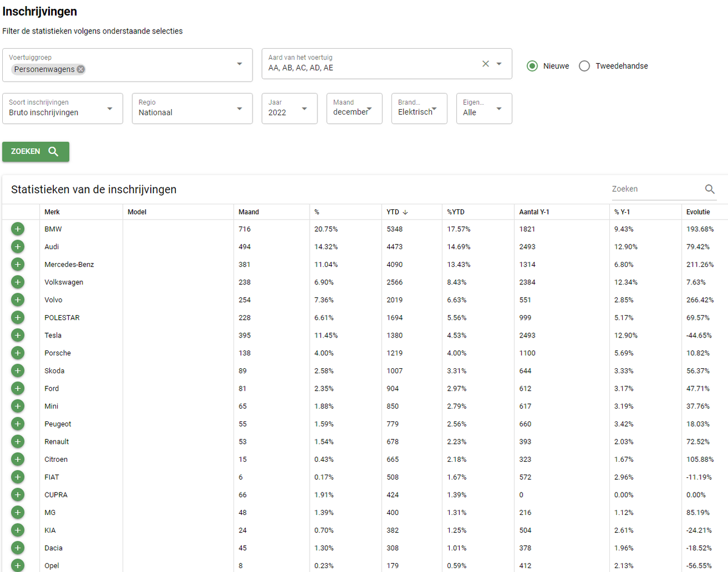Expand the Peugeot row plus icon
The image size is (728, 572).
click(x=18, y=424)
